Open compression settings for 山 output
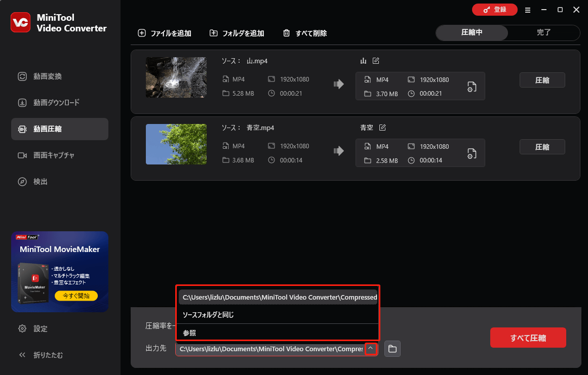 click(x=472, y=87)
